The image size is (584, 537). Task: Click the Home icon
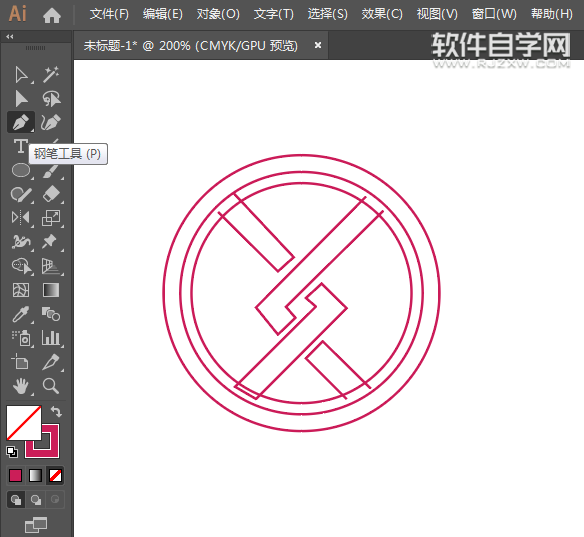pyautogui.click(x=52, y=15)
